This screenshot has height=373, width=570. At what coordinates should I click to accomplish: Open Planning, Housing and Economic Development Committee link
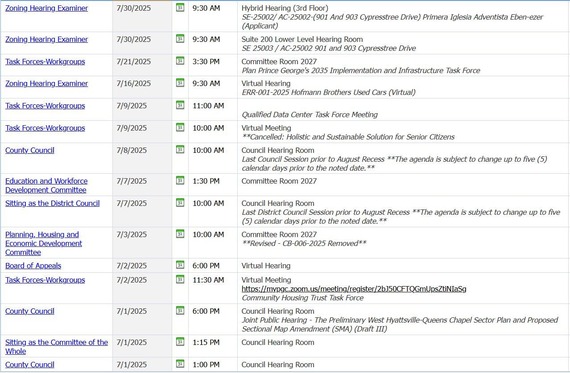44,243
